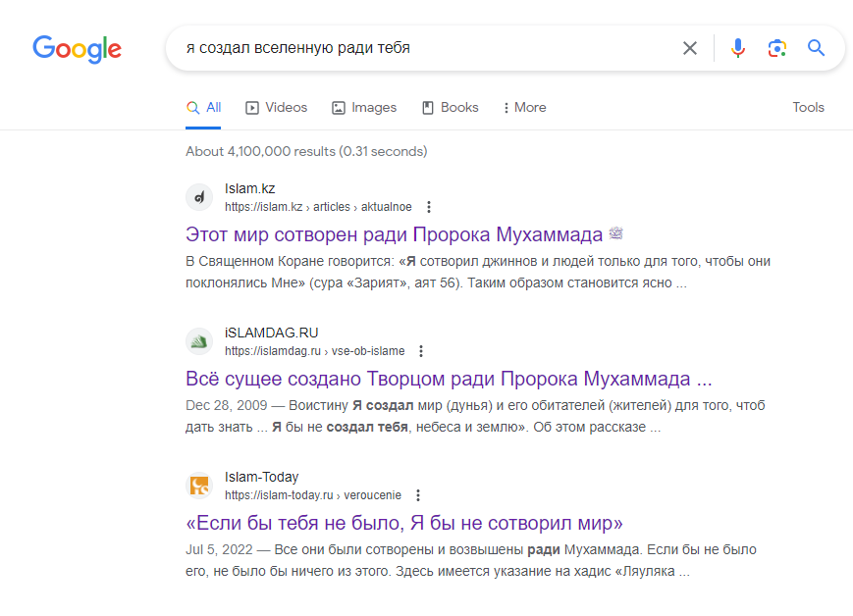Click the Islam.kz site favicon

[x=199, y=196]
